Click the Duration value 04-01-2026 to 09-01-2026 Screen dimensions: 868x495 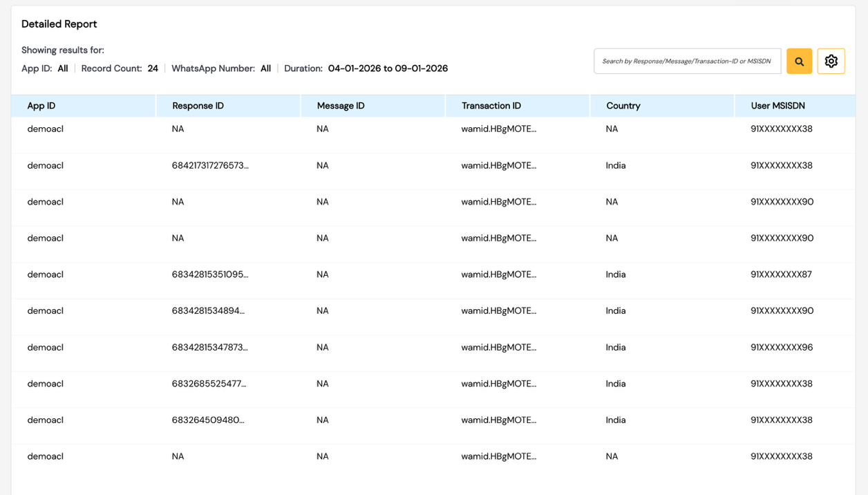click(388, 68)
